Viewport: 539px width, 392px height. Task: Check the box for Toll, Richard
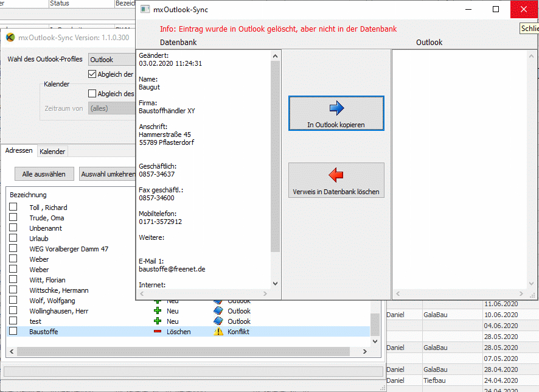13,207
